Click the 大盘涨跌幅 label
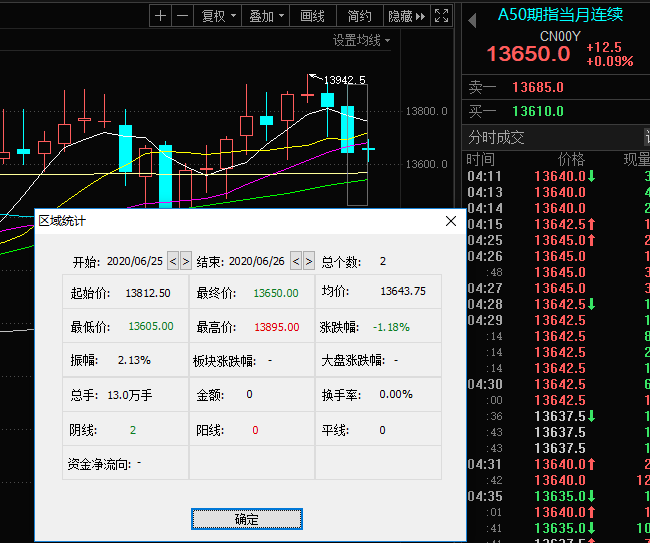 [x=353, y=360]
